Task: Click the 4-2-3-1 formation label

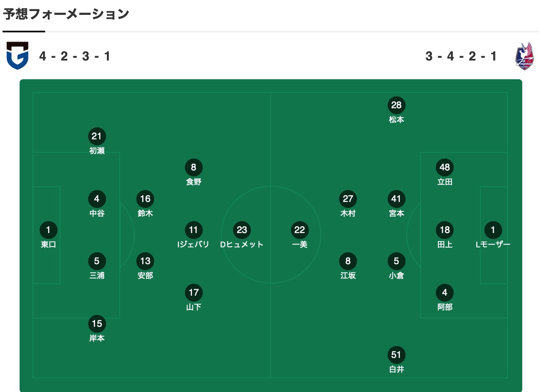Action: coord(75,56)
